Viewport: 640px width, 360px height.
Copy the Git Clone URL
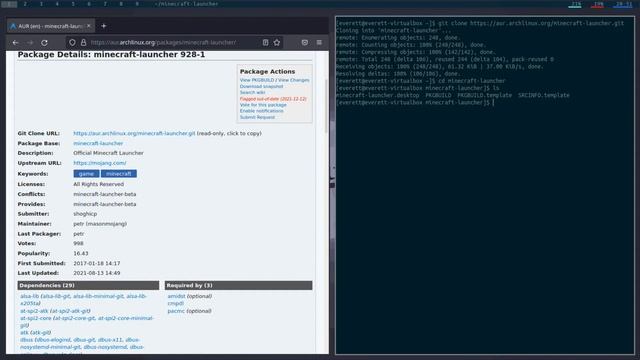point(134,133)
